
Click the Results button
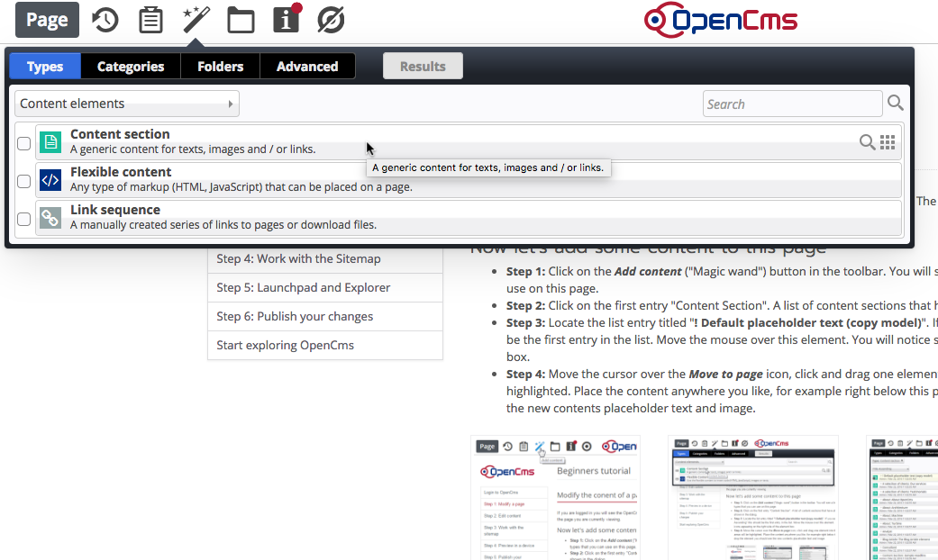423,66
